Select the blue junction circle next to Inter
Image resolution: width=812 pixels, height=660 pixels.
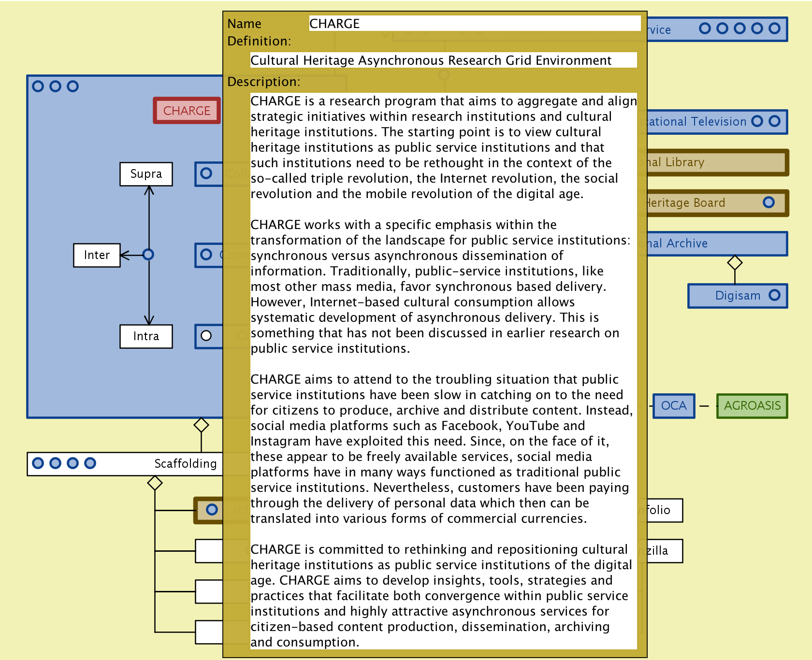(x=148, y=255)
